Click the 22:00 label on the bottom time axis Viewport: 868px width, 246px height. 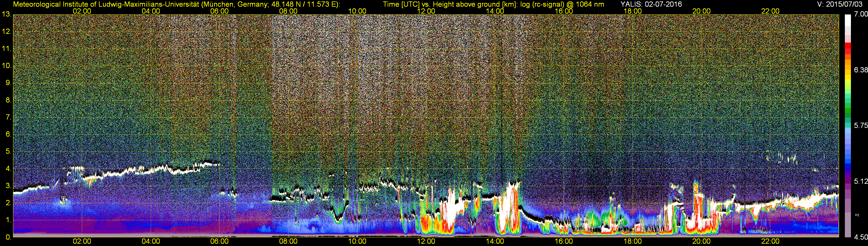click(x=770, y=241)
